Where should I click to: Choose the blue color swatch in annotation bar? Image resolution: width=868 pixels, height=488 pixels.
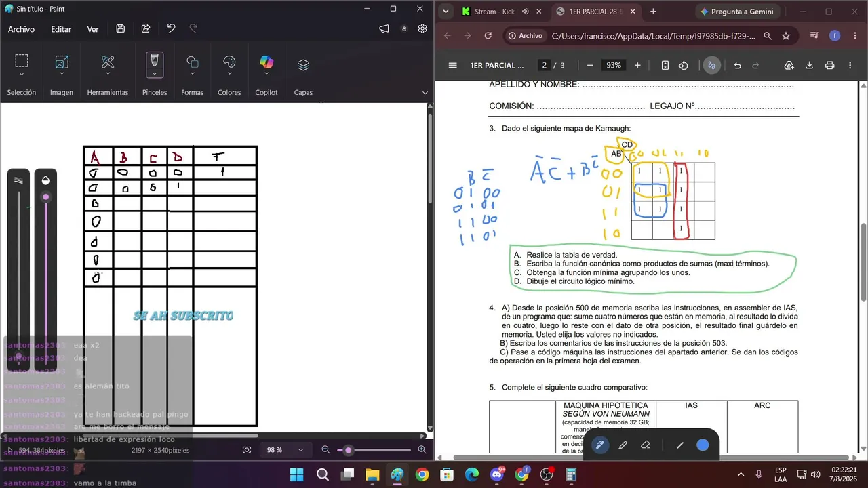click(703, 445)
